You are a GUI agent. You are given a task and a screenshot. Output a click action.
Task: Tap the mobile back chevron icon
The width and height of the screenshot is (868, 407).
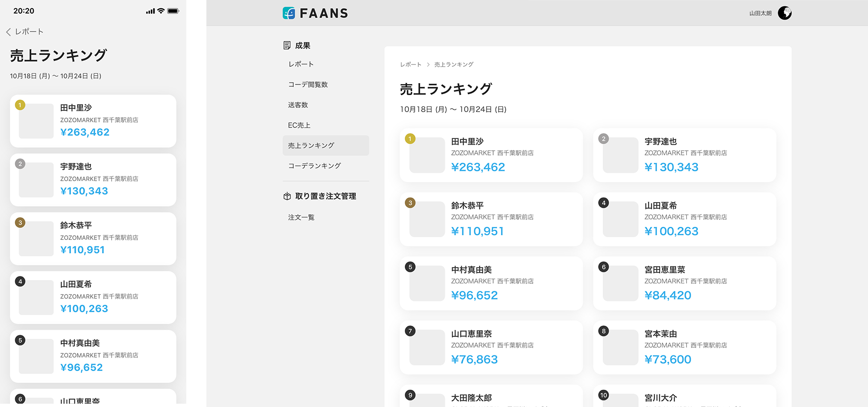(8, 32)
